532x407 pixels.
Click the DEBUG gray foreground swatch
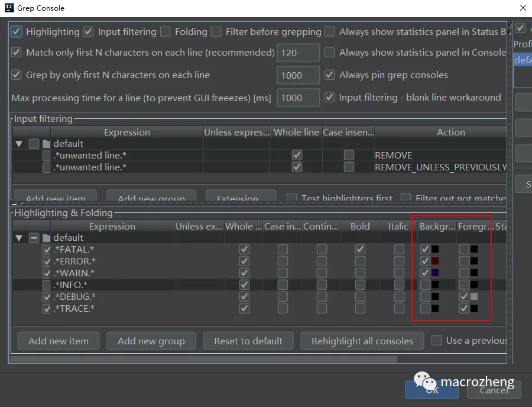474,297
